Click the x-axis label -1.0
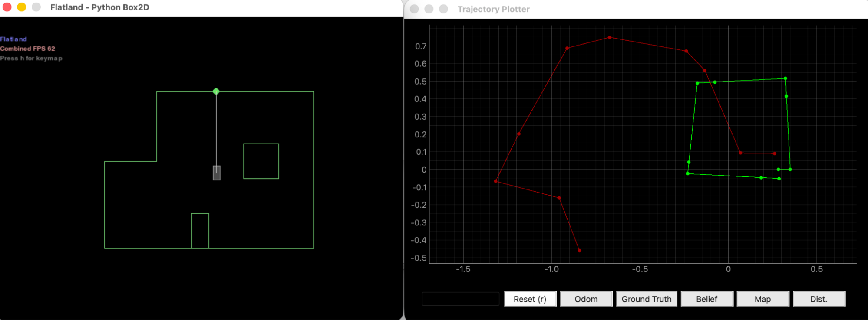Viewport: 868px width, 320px height. point(551,269)
